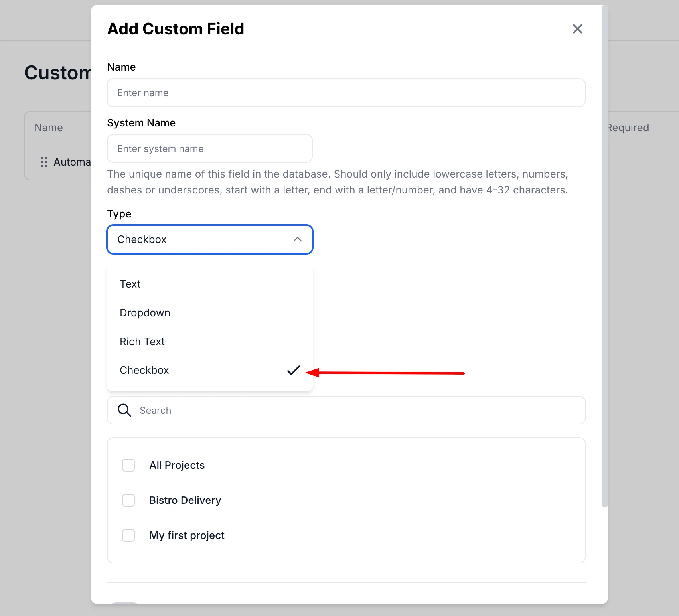Click the Required column header
This screenshot has width=679, height=616.
pos(628,128)
